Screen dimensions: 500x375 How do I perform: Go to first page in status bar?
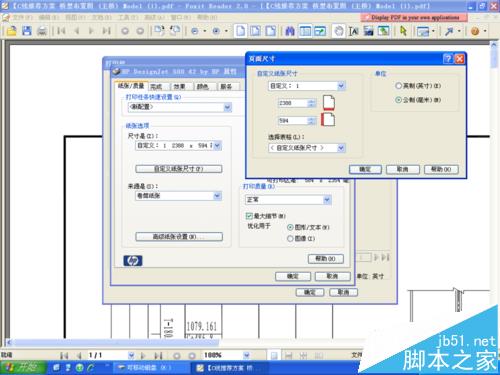point(64,356)
